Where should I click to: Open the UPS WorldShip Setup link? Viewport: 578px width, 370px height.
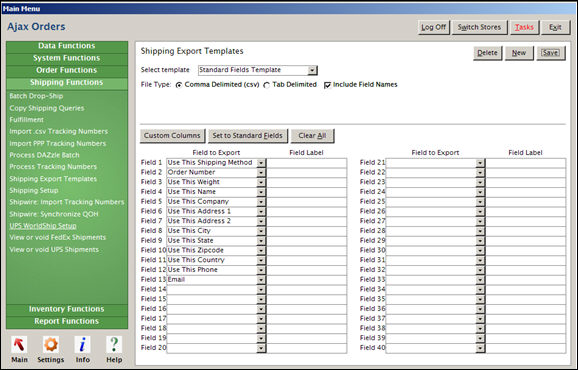tap(43, 226)
